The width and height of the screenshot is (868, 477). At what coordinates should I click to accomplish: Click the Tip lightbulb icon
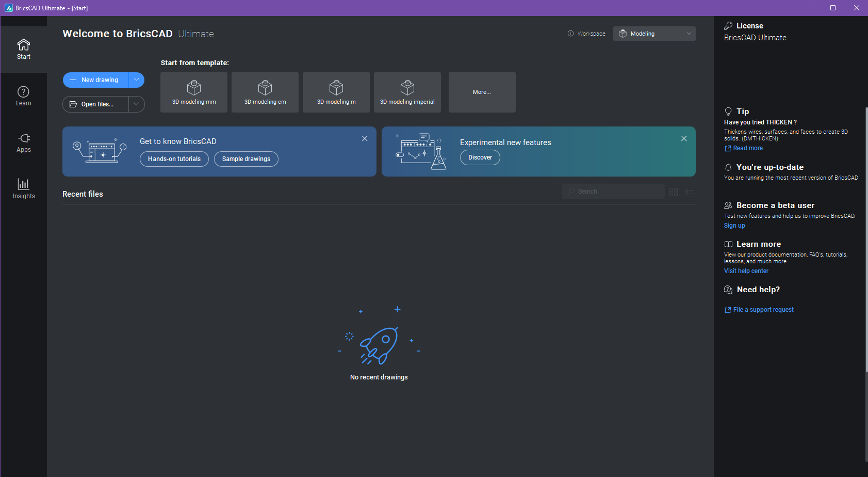(x=728, y=112)
